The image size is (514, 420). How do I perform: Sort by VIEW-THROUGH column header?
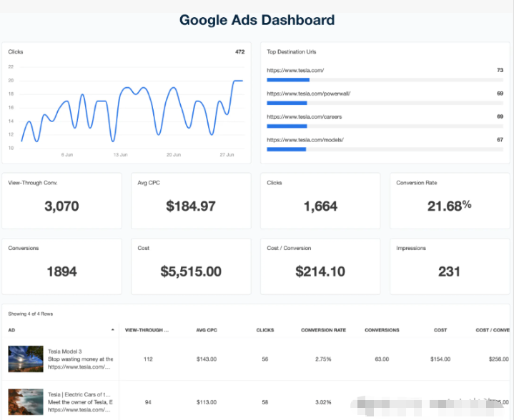point(147,330)
